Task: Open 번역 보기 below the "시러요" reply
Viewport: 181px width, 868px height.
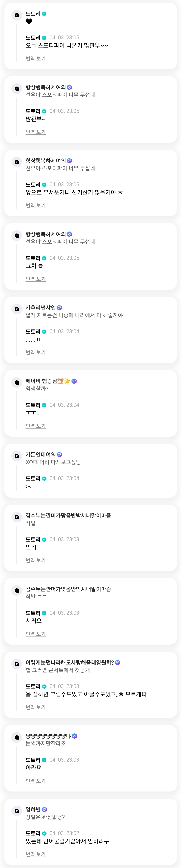Action: 35,633
